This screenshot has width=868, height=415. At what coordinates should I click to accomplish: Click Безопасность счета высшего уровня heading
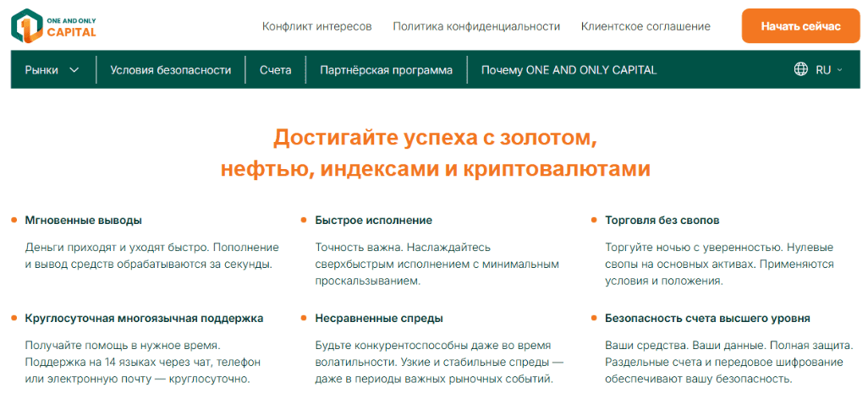(x=708, y=319)
